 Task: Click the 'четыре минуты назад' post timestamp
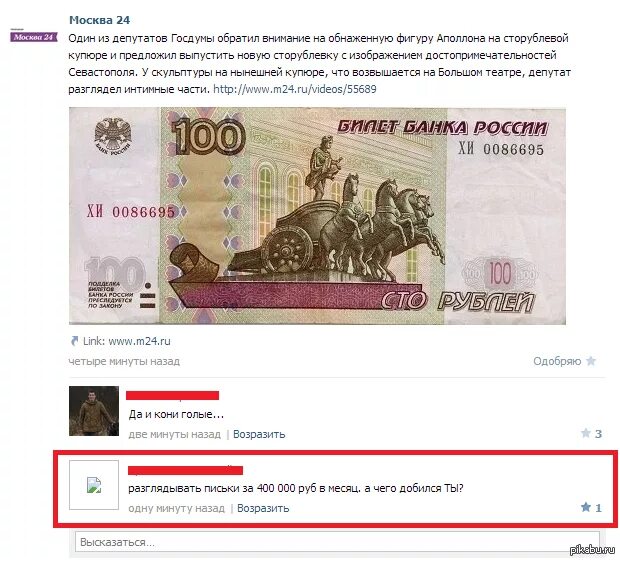click(124, 361)
